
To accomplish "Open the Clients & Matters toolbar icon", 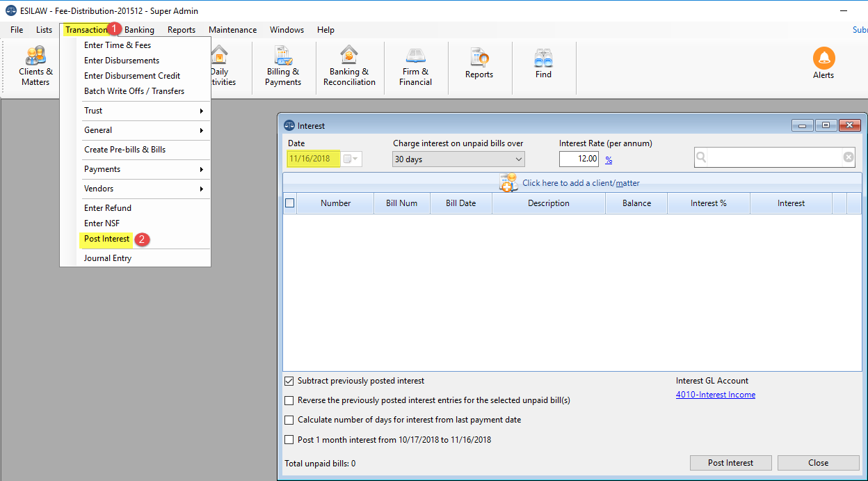I will point(35,65).
